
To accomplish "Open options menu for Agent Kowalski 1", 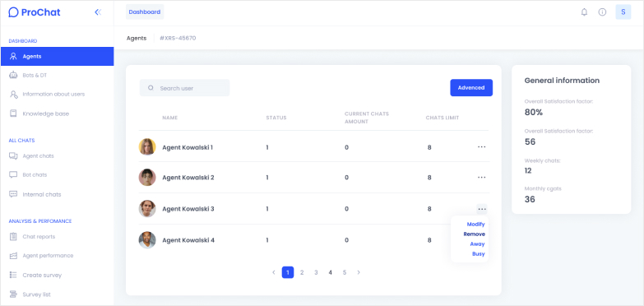I will coord(482,146).
